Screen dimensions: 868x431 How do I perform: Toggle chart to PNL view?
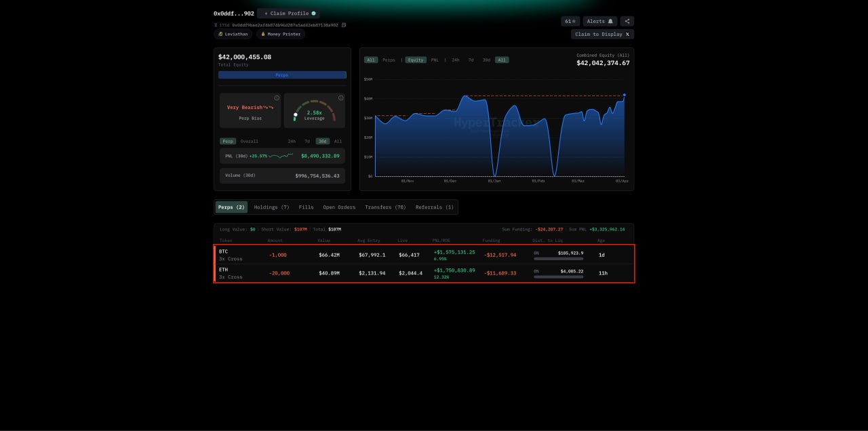point(435,60)
